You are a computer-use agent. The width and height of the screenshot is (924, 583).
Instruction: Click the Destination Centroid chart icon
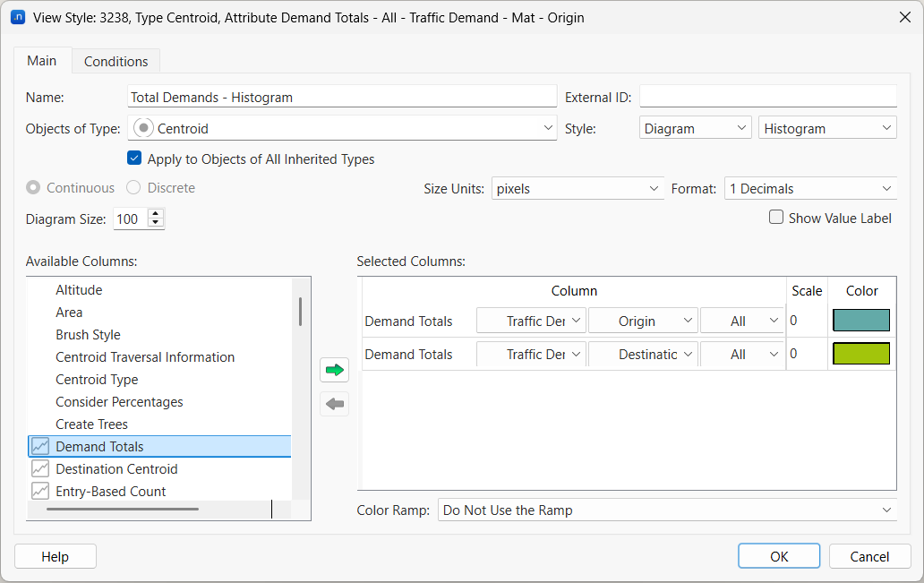[x=40, y=468]
